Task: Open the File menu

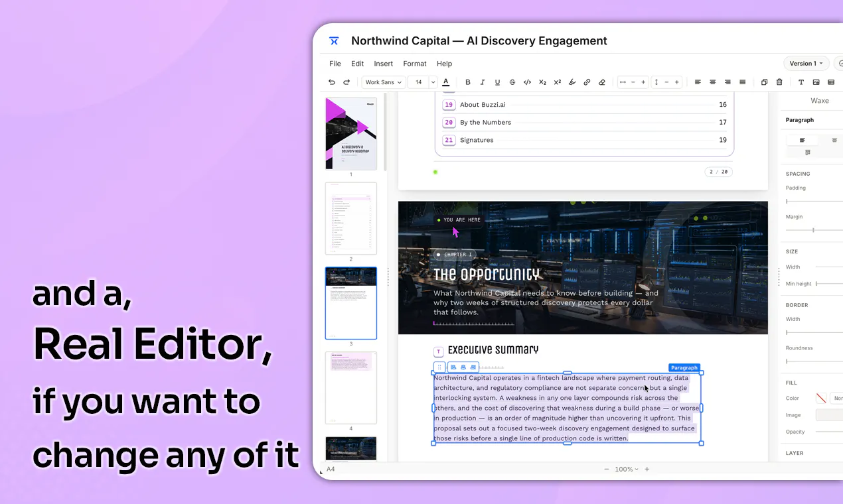Action: pos(335,64)
